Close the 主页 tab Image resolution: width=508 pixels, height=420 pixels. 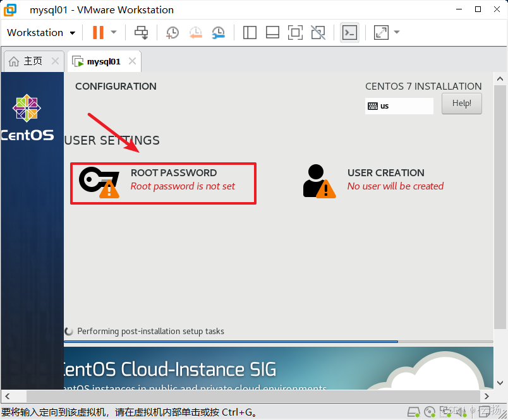(56, 61)
